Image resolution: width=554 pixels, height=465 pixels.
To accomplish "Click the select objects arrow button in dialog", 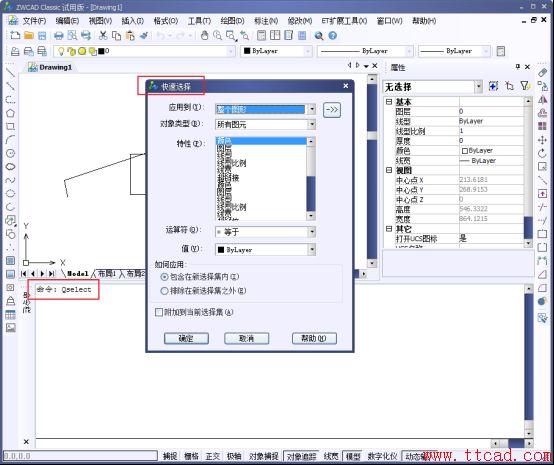I will tap(332, 110).
